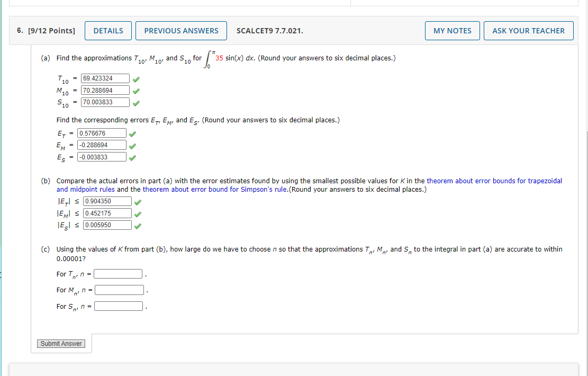Click the green checkmark beside S10 answer
Screen dimensions: 588x376
tap(136, 102)
